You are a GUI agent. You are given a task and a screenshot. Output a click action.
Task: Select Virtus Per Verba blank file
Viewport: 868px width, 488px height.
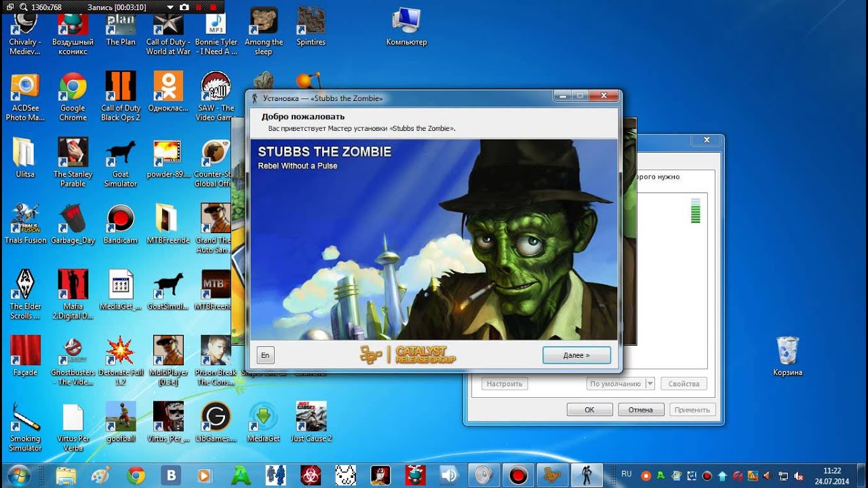click(73, 427)
